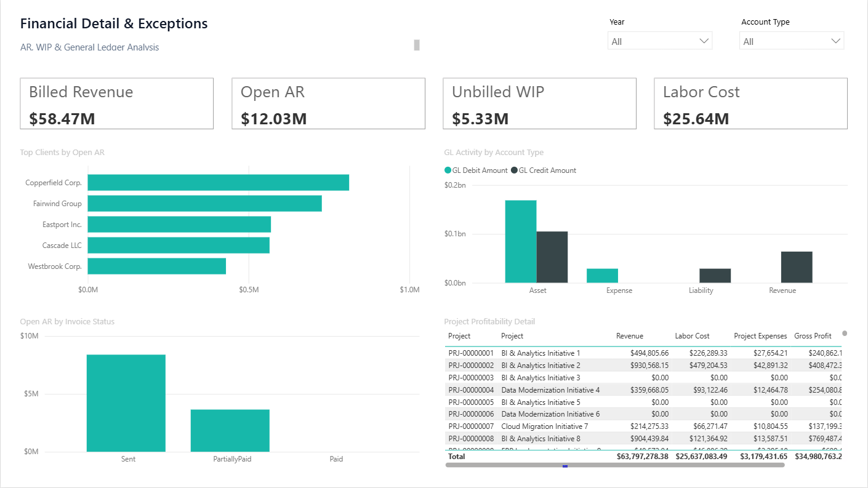The width and height of the screenshot is (868, 488).
Task: Click the Westbrook Corp. bar
Action: [x=157, y=266]
